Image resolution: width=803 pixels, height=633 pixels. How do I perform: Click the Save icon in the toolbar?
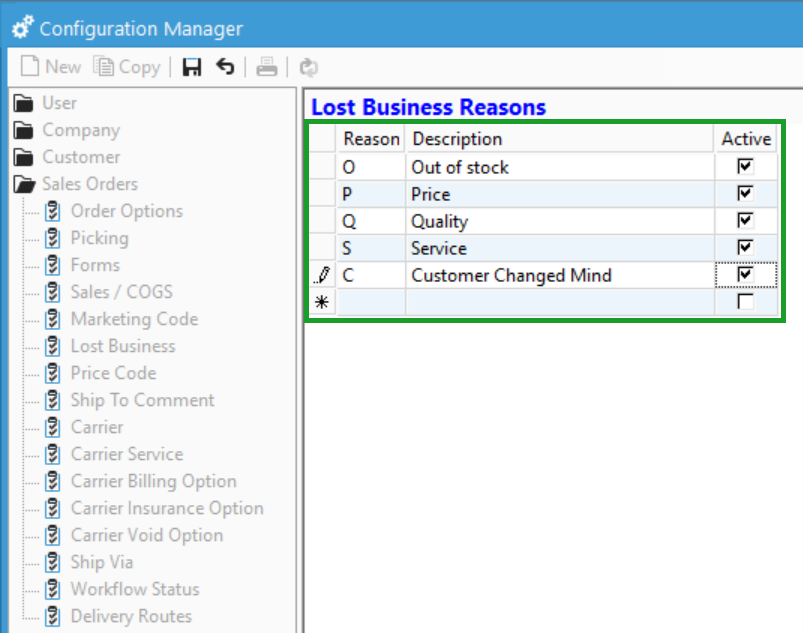pos(191,66)
